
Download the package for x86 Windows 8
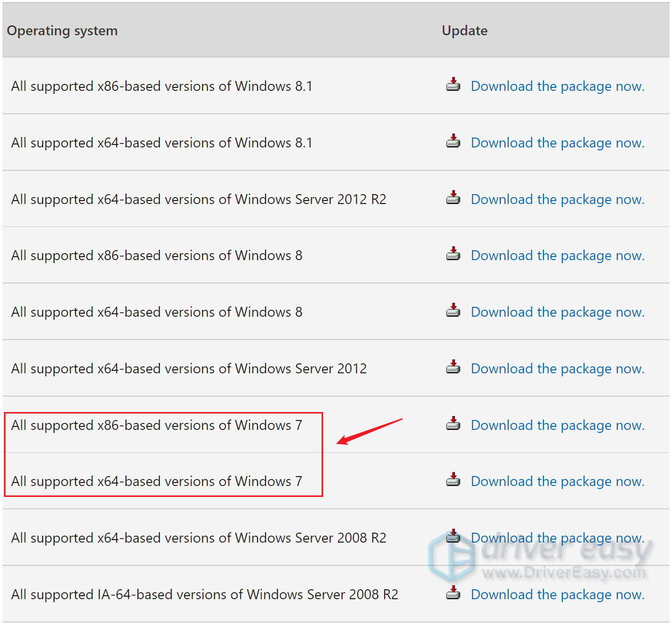coord(557,255)
